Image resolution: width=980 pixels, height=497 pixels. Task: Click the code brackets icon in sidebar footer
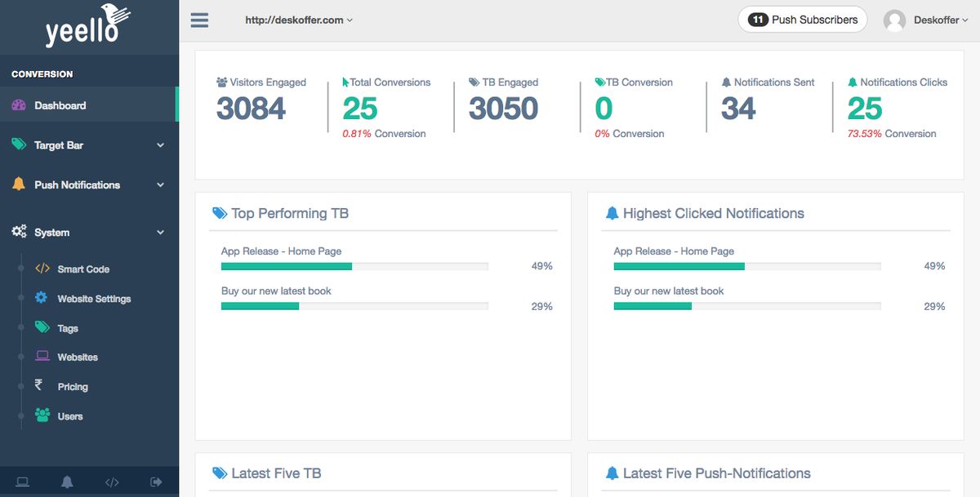[112, 482]
